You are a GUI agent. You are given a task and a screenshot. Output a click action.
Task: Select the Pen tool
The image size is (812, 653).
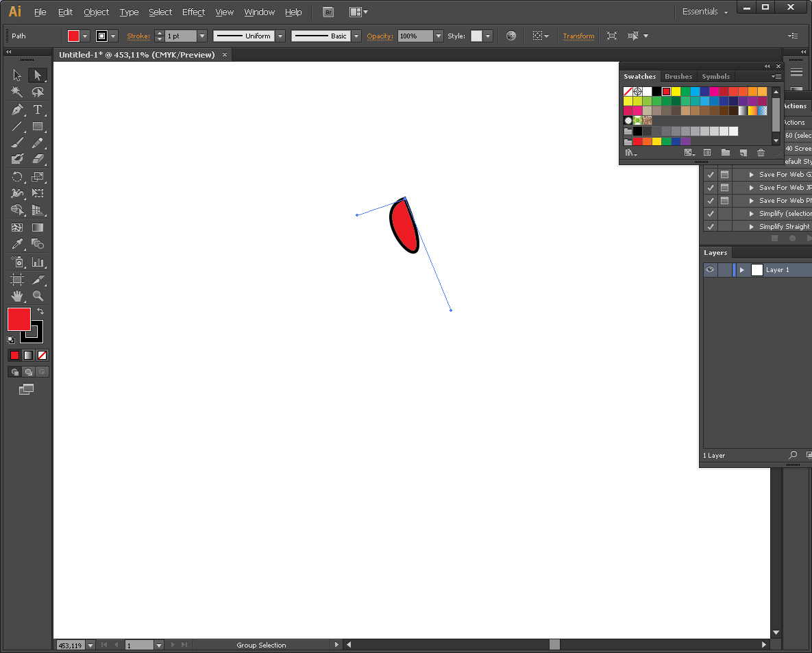click(17, 110)
